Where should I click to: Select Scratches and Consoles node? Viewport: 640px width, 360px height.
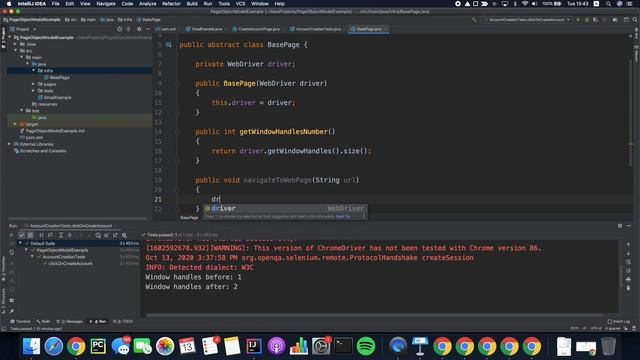point(40,151)
